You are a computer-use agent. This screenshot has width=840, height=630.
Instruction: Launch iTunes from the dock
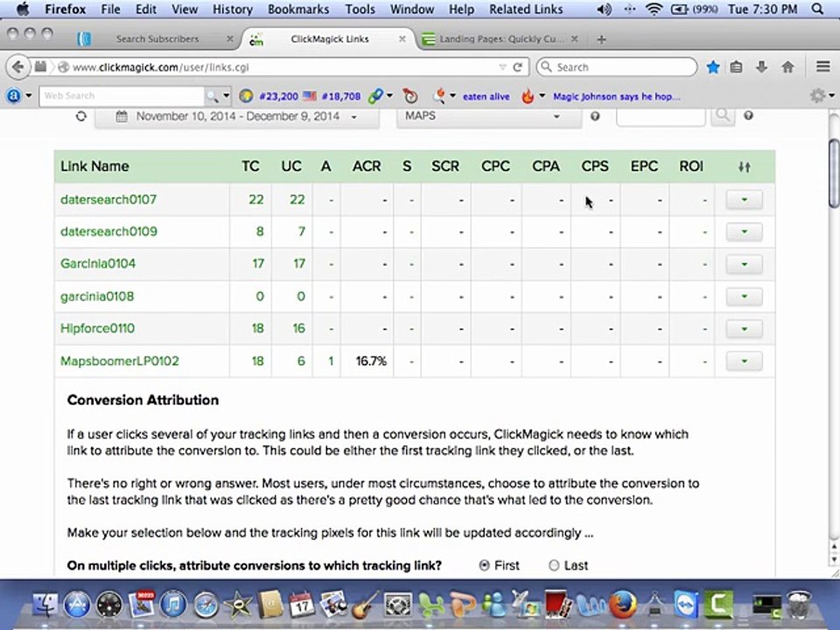173,605
